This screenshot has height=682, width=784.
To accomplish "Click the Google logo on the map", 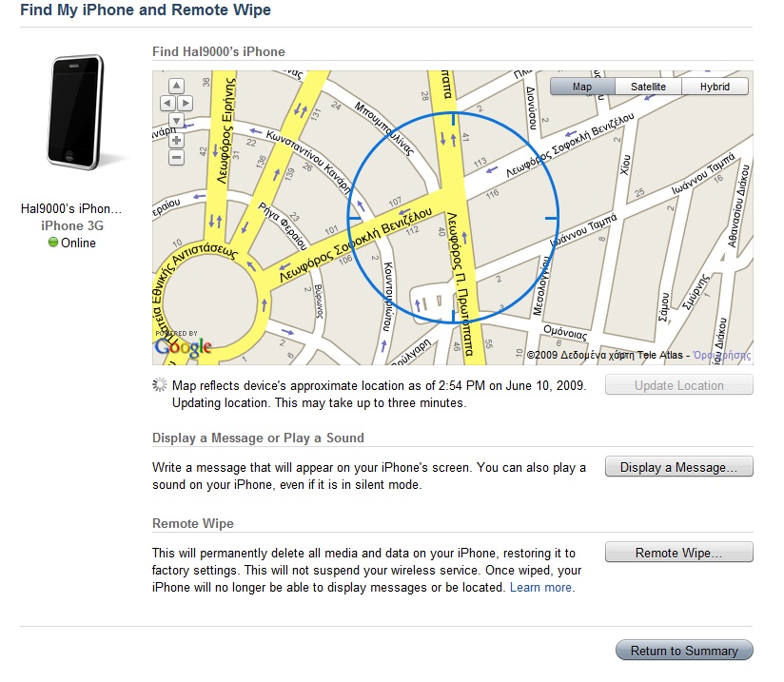I will pos(183,345).
